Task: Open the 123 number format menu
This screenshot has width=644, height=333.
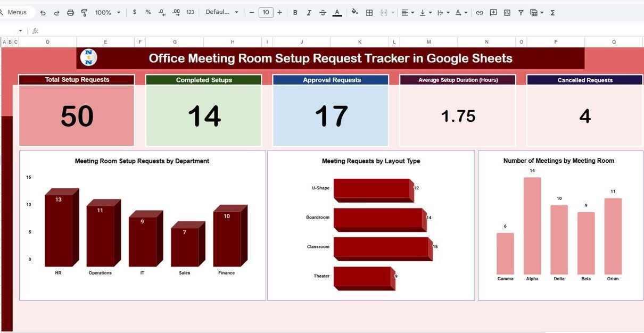Action: pyautogui.click(x=190, y=13)
